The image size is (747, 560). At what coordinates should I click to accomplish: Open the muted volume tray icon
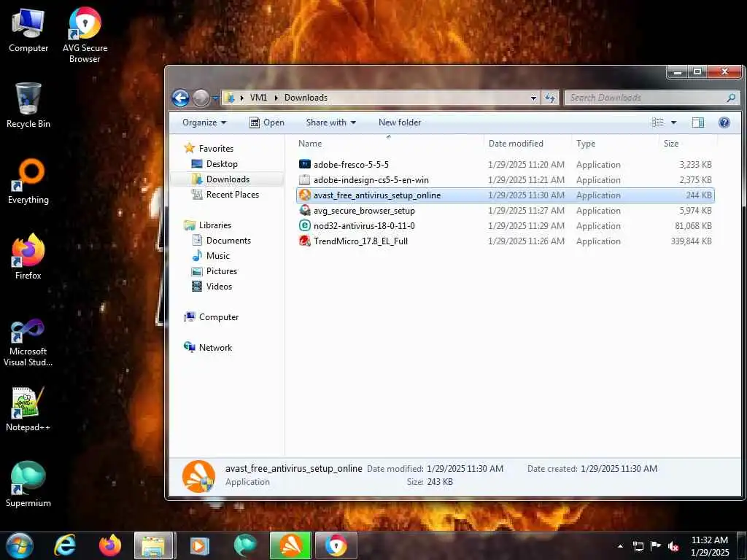pos(673,546)
